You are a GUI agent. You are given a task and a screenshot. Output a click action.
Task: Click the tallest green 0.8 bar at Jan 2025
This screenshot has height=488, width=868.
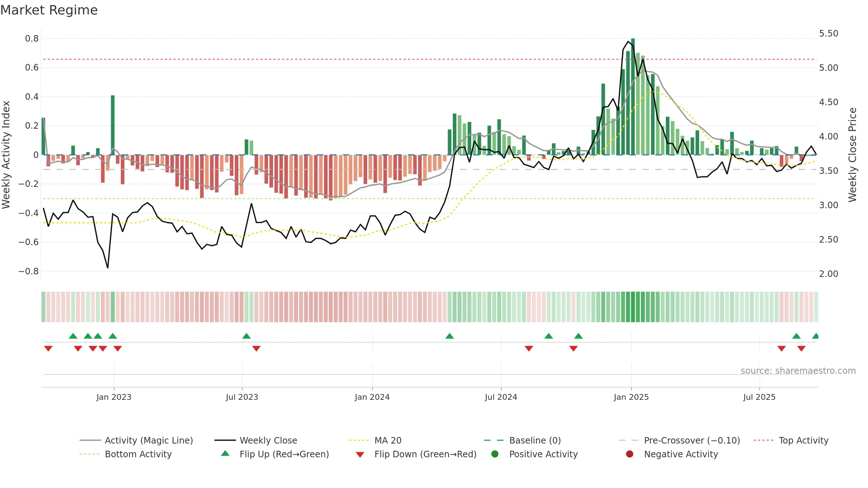click(x=633, y=97)
